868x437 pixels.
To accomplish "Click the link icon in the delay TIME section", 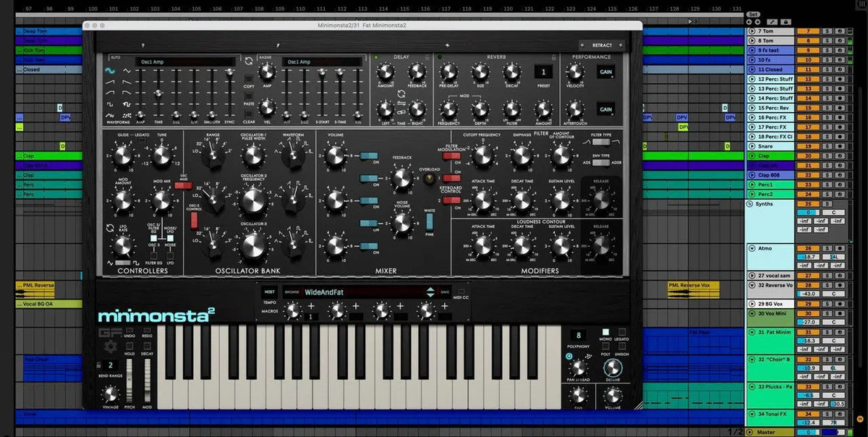I will pos(401,112).
